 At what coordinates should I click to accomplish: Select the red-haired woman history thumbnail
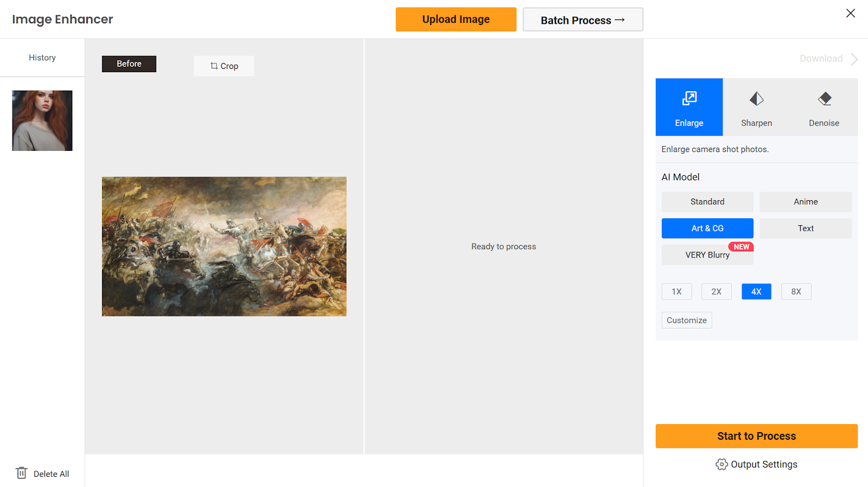pos(42,121)
